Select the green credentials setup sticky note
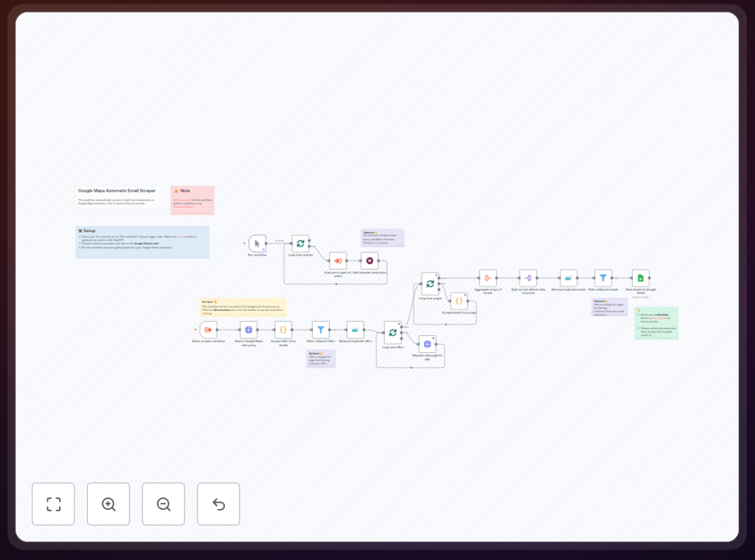Viewport: 755px width, 560px height. (657, 323)
